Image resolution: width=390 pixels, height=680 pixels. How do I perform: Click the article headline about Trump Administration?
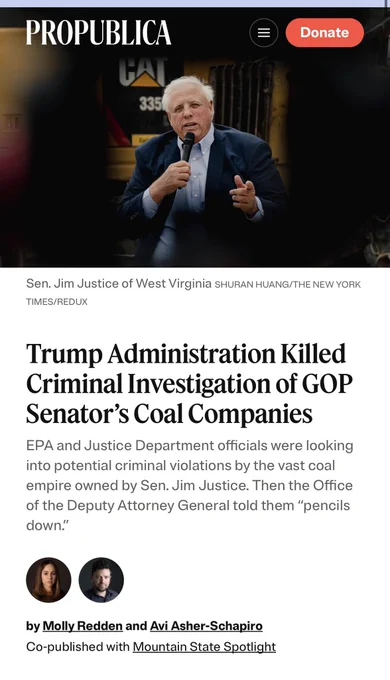[x=189, y=384]
